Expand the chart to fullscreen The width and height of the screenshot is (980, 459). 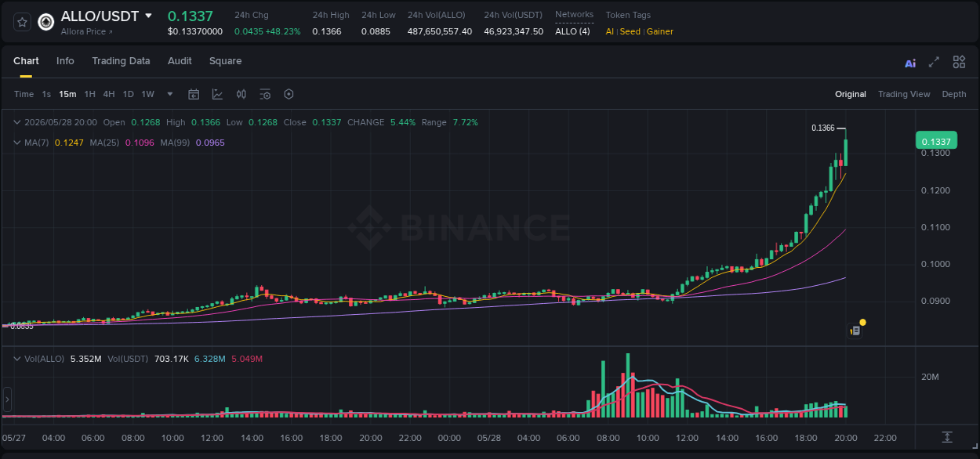click(x=934, y=63)
